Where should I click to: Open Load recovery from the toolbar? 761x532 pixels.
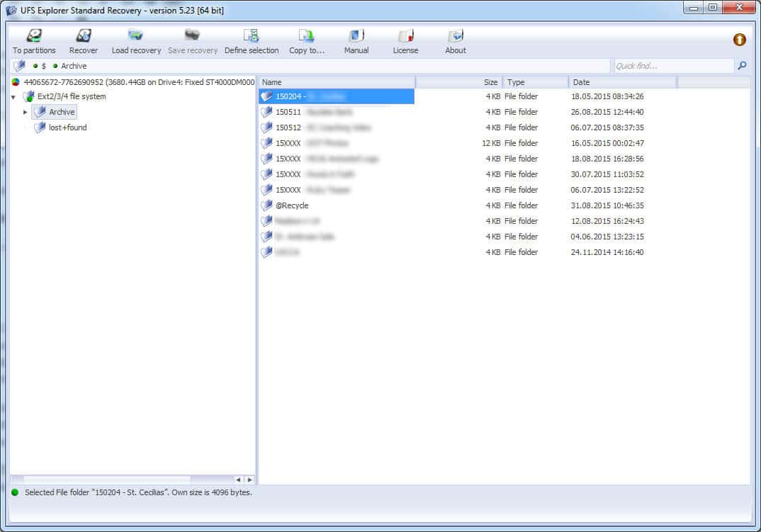click(136, 37)
